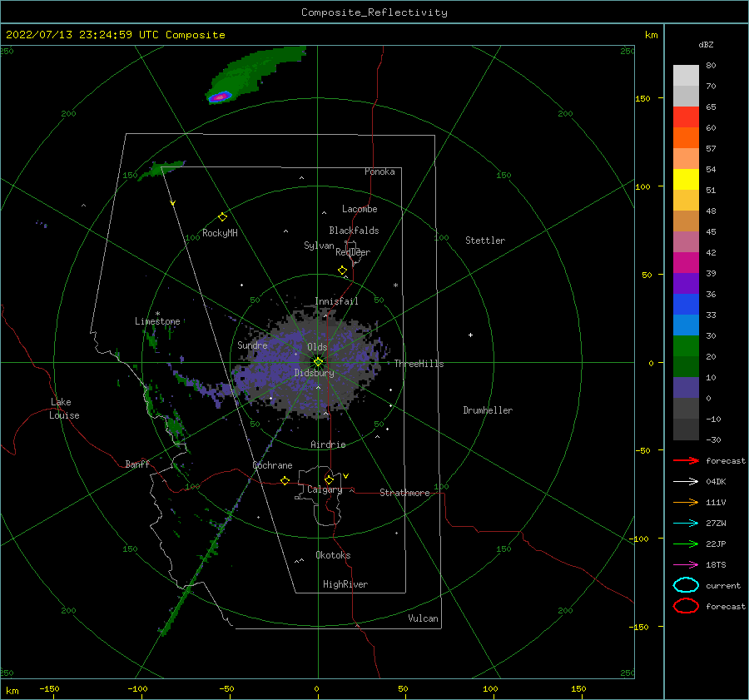This screenshot has width=749, height=700.
Task: Click the 2022/07/13 23:24:59 UTC timestamp
Action: [x=82, y=35]
